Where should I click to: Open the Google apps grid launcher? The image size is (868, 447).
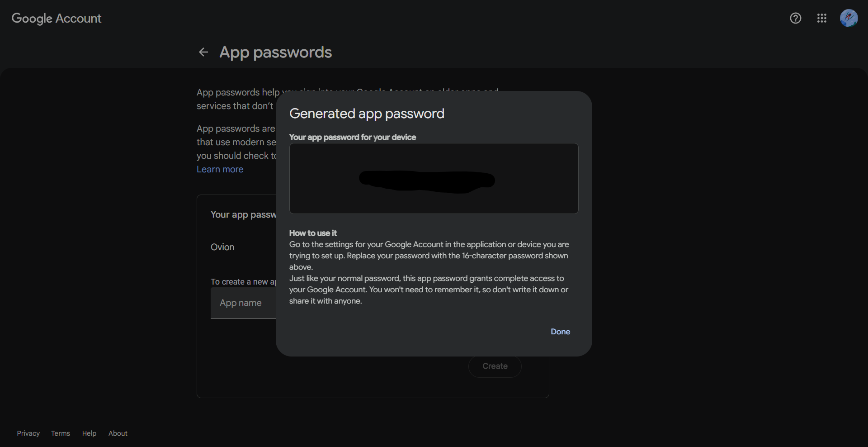click(822, 18)
